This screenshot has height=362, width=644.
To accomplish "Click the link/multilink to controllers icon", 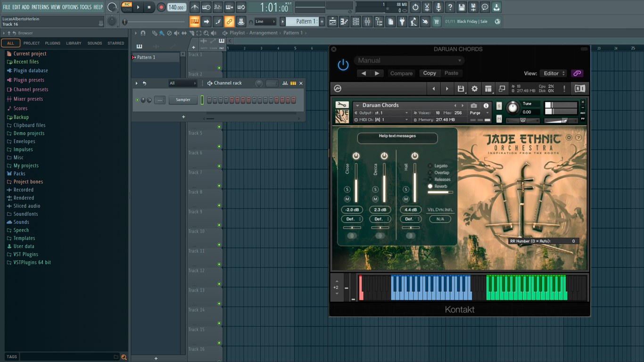I will pos(229,21).
